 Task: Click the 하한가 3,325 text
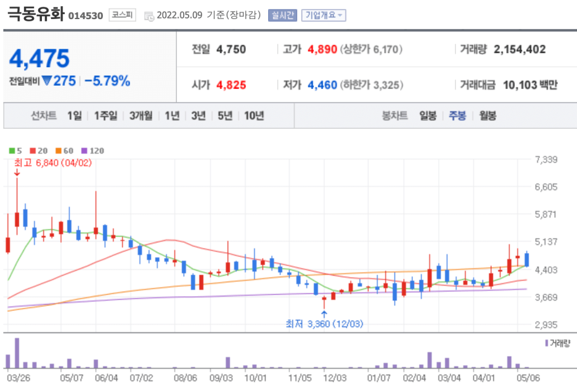tap(371, 85)
